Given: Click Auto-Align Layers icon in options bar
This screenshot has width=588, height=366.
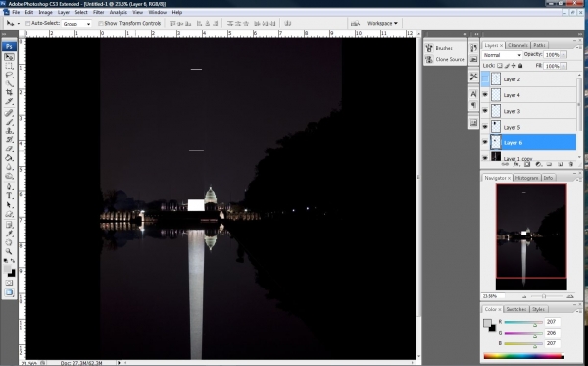Looking at the screenshot, I should [288, 24].
